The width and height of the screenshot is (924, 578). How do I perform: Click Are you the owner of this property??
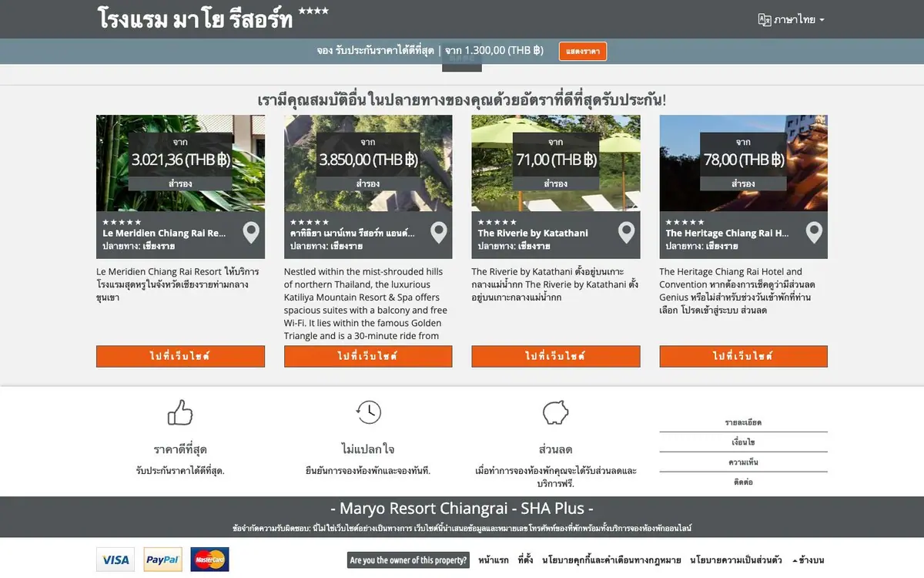408,560
